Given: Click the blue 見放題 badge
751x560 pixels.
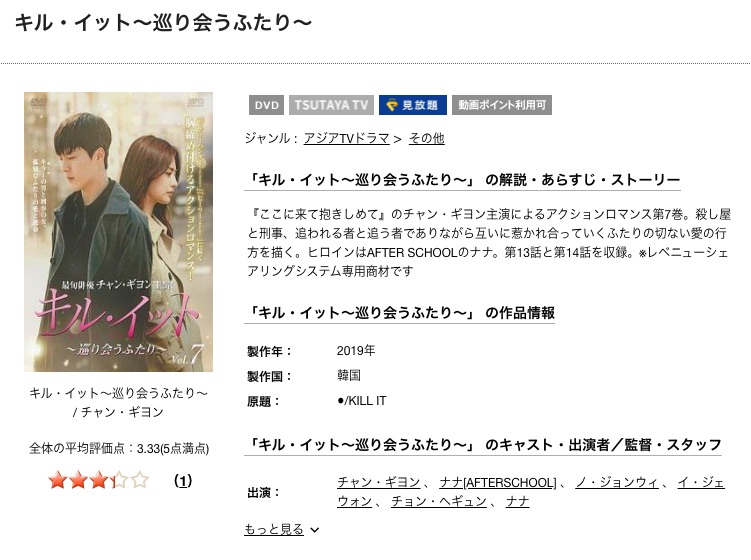Looking at the screenshot, I should click(x=413, y=105).
